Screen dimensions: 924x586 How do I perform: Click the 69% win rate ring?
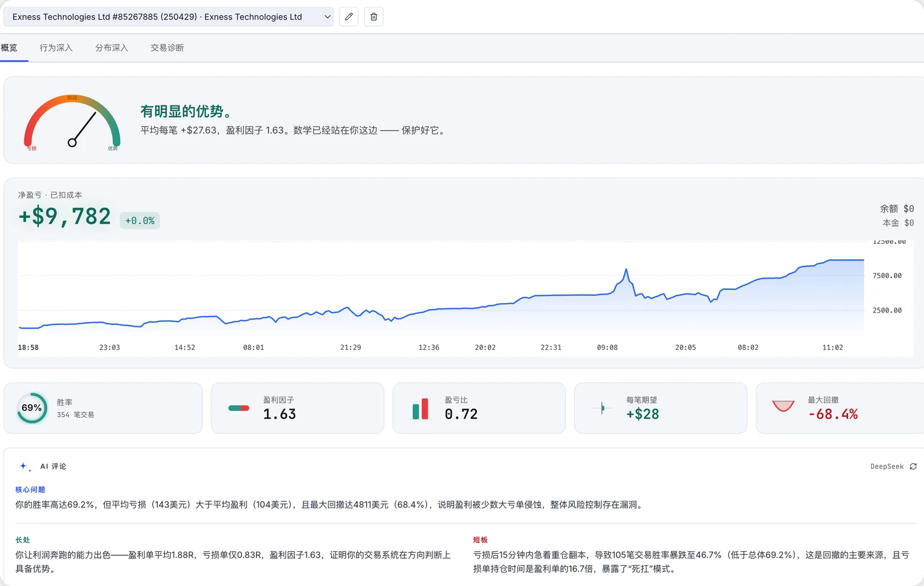click(x=32, y=408)
